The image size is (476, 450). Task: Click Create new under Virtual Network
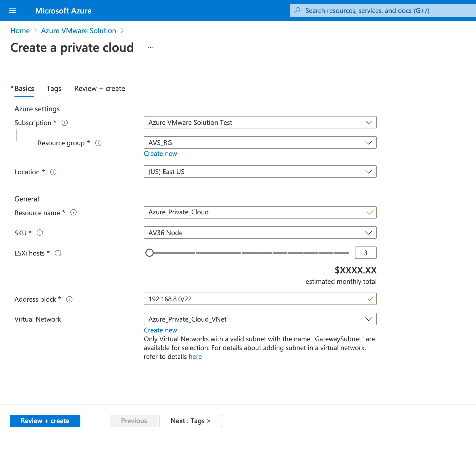pyautogui.click(x=160, y=330)
